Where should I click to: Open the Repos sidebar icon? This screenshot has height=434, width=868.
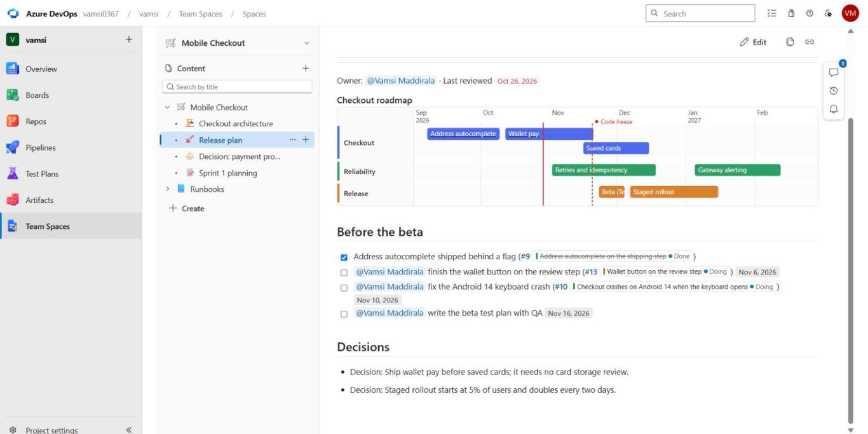point(13,121)
